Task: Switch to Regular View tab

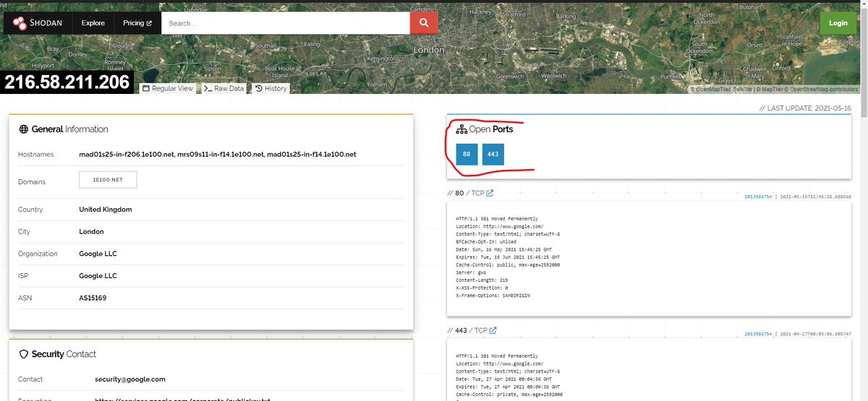Action: pos(168,88)
